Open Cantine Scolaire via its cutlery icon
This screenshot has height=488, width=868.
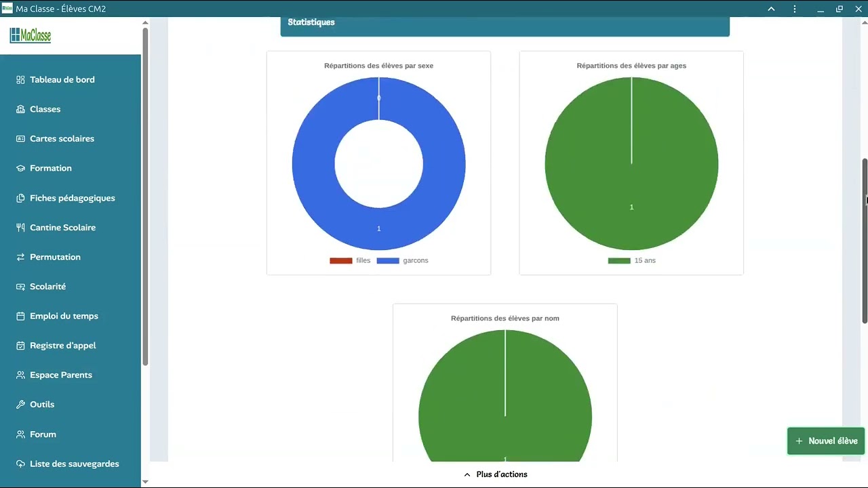pyautogui.click(x=20, y=228)
